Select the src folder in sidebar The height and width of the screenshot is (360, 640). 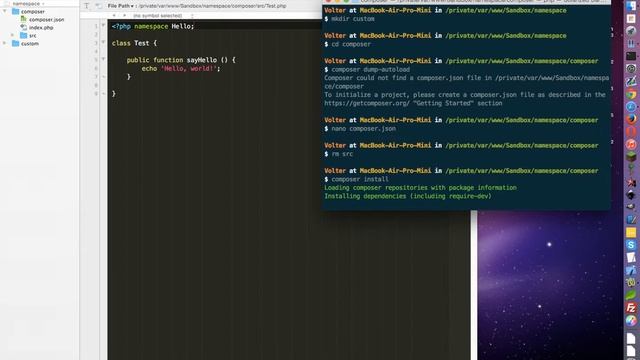click(32, 36)
